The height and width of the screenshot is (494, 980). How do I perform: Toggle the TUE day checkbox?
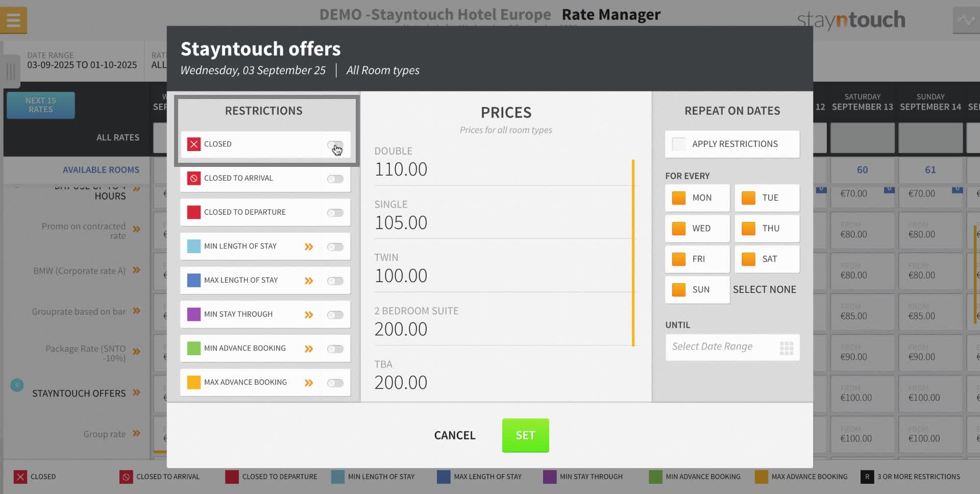point(748,198)
